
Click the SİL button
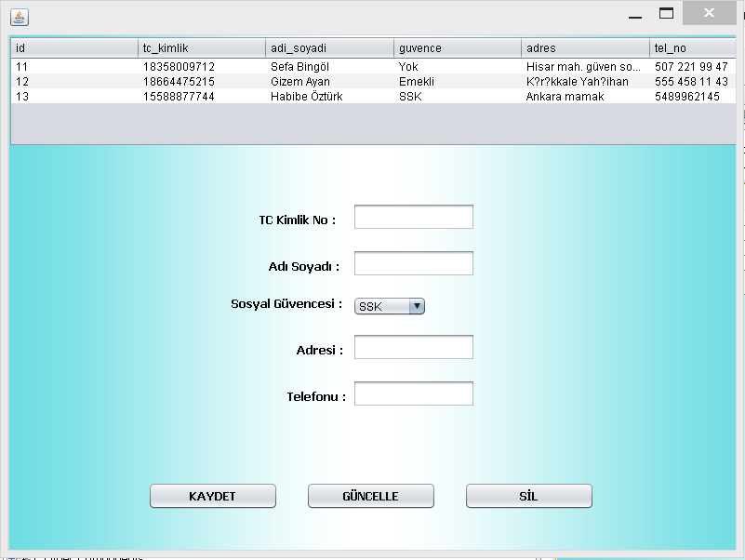528,496
